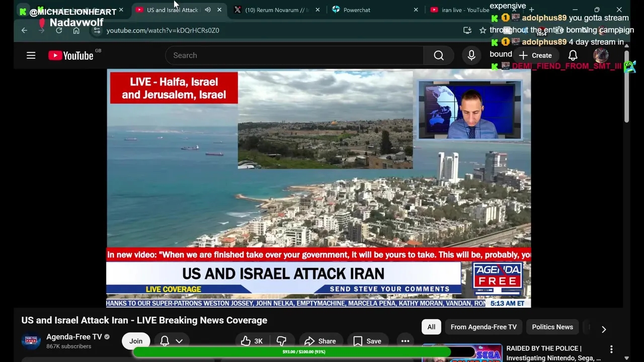Open the more actions ellipsis button
The height and width of the screenshot is (362, 644).
pyautogui.click(x=405, y=341)
